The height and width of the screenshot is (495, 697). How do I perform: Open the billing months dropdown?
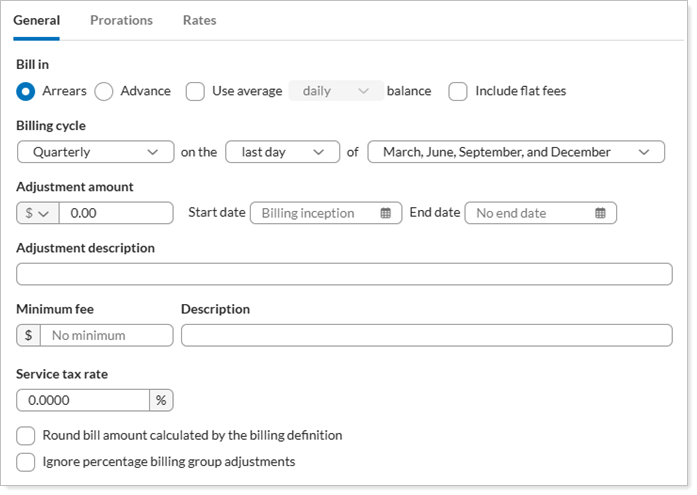[515, 152]
